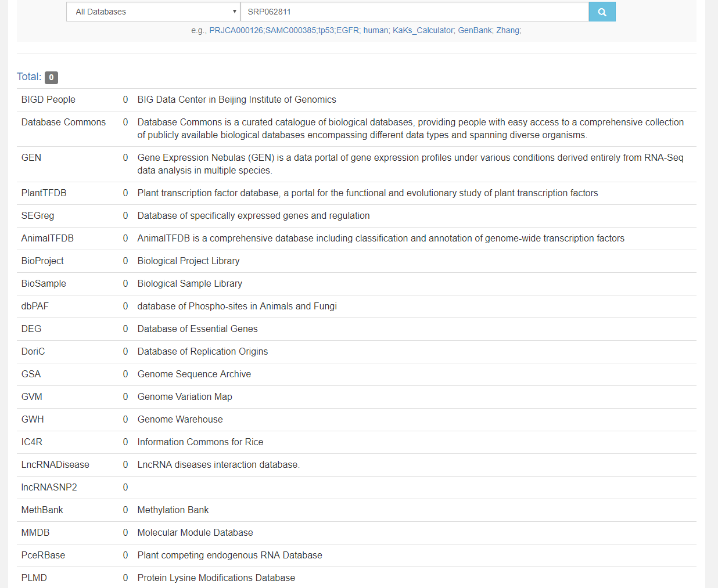Select the DoriC row name

point(33,352)
